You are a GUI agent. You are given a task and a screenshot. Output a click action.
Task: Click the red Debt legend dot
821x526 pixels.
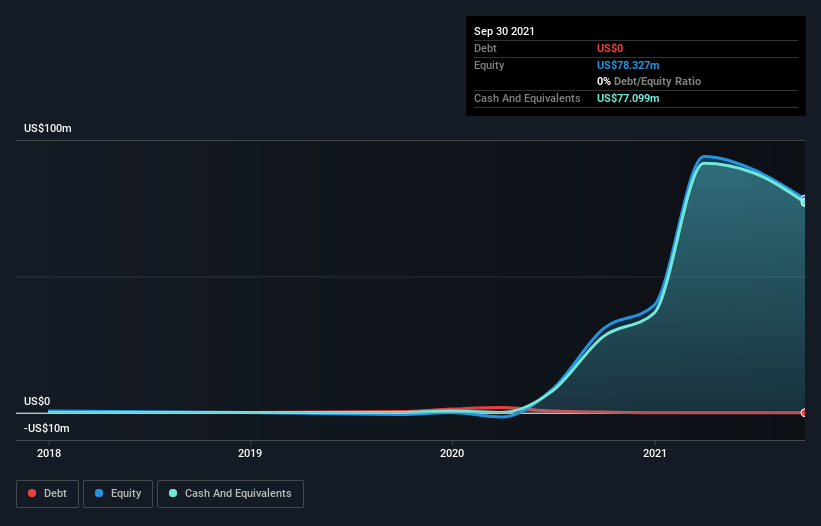pos(32,493)
